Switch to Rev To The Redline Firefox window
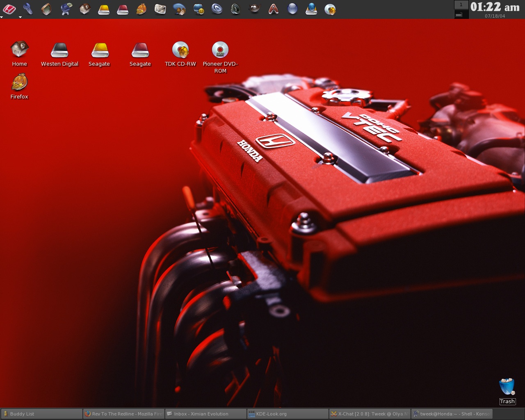 [x=123, y=414]
